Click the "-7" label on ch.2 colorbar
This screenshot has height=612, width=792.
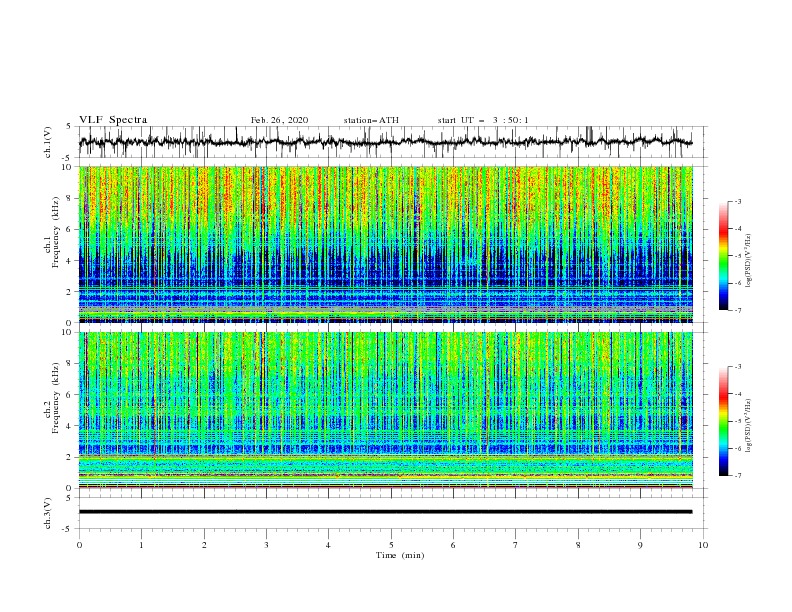tap(738, 476)
